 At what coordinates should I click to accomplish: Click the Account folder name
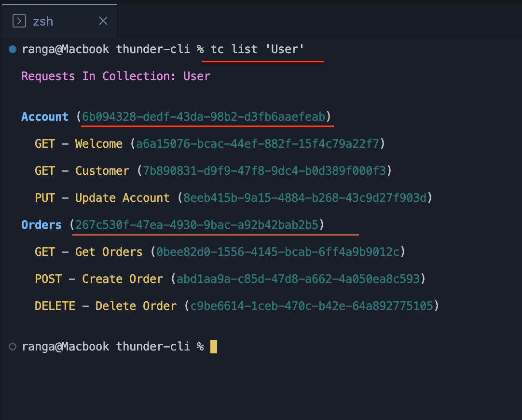click(44, 116)
